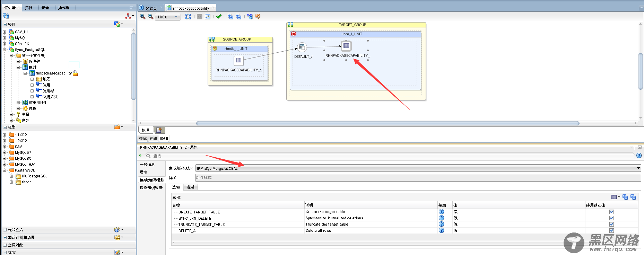Switch to the 操作器 operator tab
The width and height of the screenshot is (644, 255).
coord(64,8)
